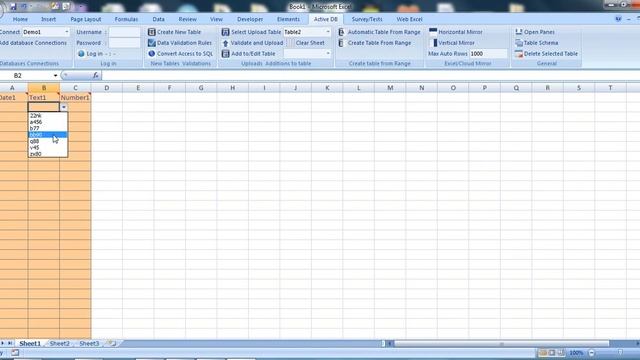This screenshot has width=640, height=360.
Task: Click the Create New Table icon
Action: click(x=151, y=32)
